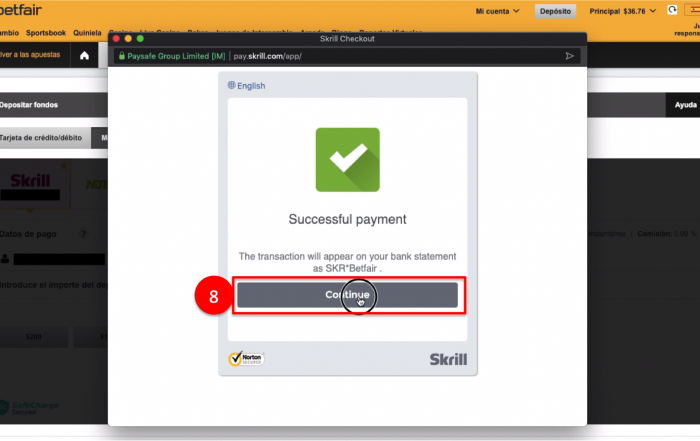Expand the Mi cuenta dropdown on Betfair
The height and width of the screenshot is (441, 700).
[x=497, y=11]
